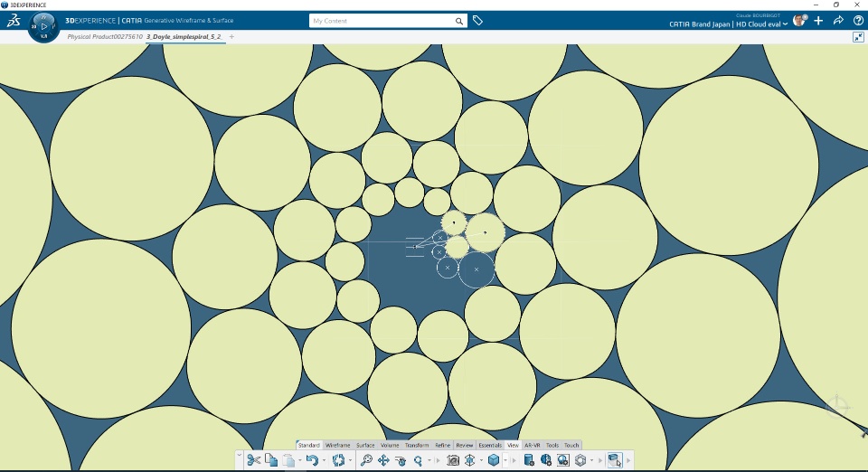Switch to the View tab
The width and height of the screenshot is (868, 472).
click(x=514, y=445)
